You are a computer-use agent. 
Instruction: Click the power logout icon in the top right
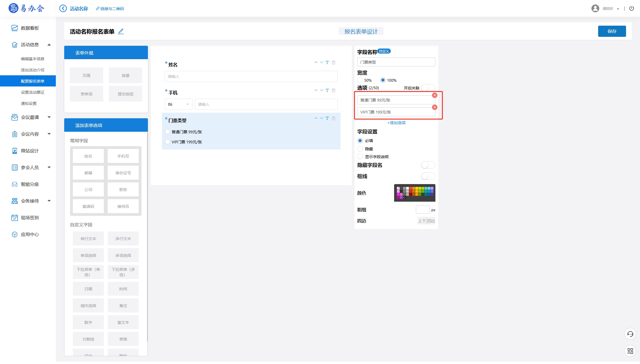[x=632, y=8]
